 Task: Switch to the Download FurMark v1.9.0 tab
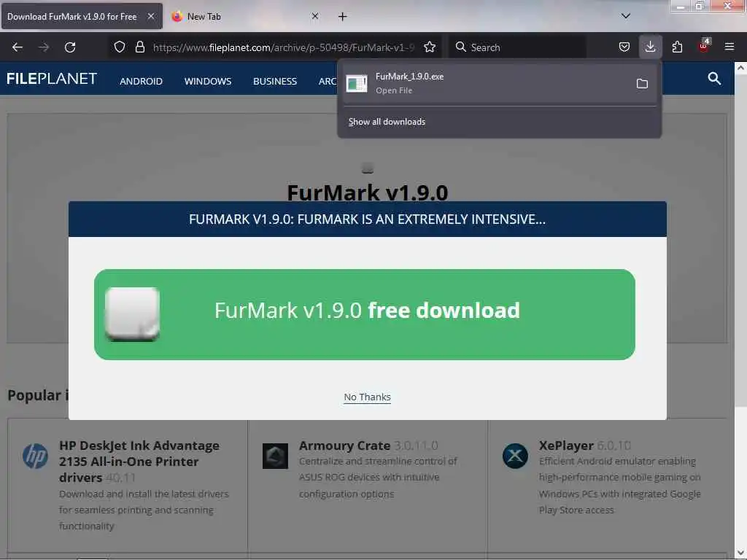click(82, 16)
